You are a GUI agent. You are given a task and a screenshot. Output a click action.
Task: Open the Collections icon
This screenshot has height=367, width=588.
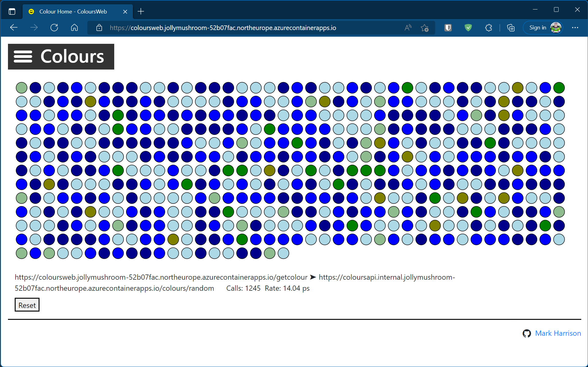[x=511, y=28]
